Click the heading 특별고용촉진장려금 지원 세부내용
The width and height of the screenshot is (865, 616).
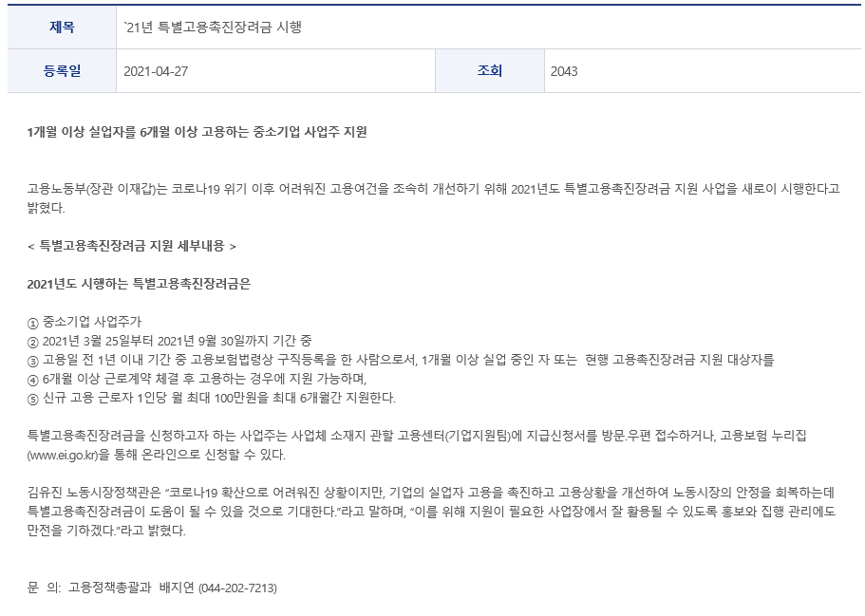coord(132,246)
